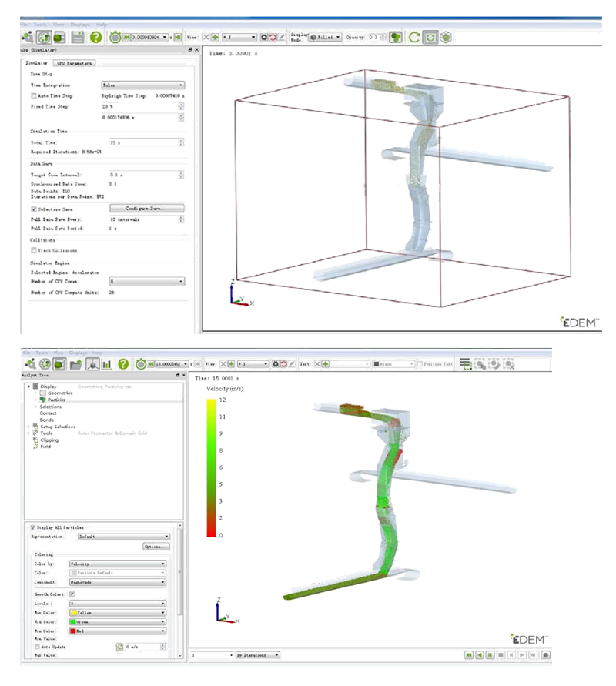The height and width of the screenshot is (686, 616).
Task: Toggle the Selective Save checkbox
Action: pos(33,209)
